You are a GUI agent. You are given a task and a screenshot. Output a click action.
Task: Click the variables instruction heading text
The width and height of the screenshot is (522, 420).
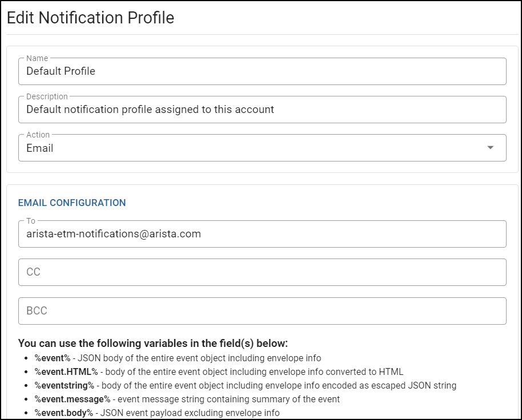click(153, 343)
